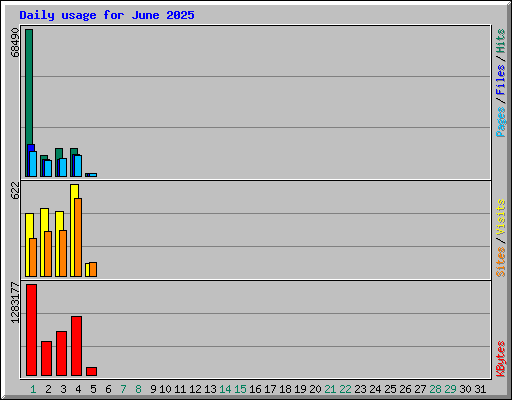Click day label 4 on the x-axis
This screenshot has height=400, width=512.
coord(78,389)
